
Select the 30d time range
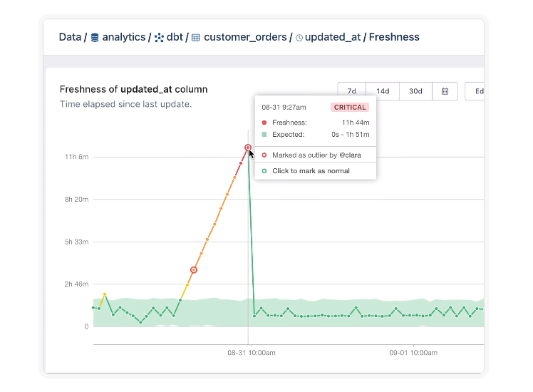(415, 91)
